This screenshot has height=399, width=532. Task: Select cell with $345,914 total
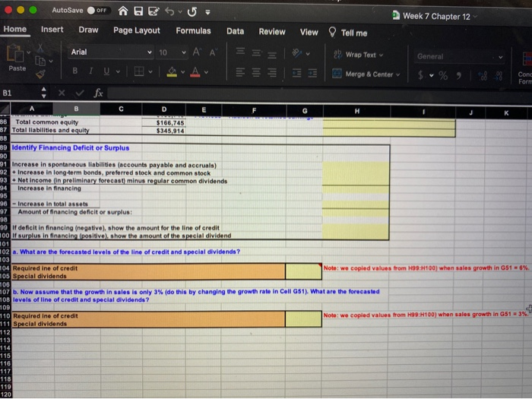tap(164, 131)
